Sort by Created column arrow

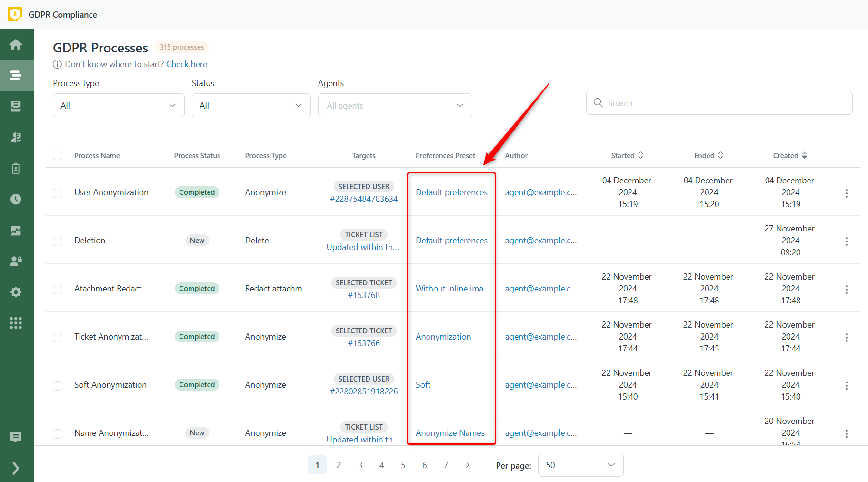pos(804,155)
